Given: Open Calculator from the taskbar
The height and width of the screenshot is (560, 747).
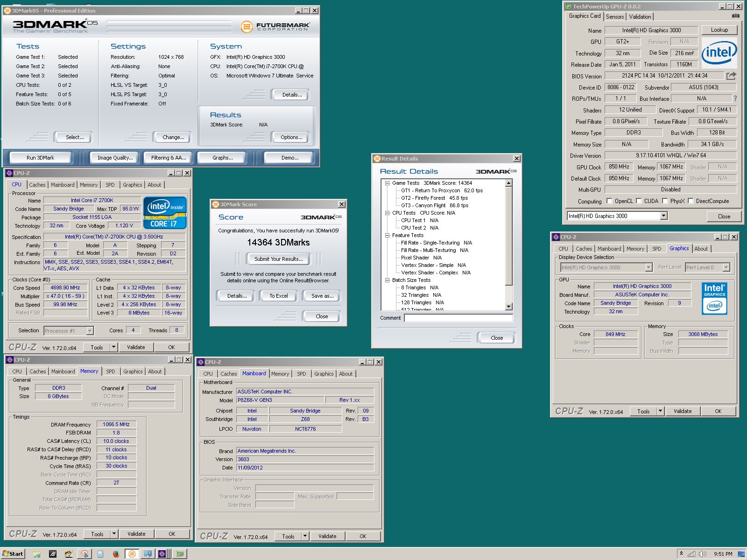Looking at the screenshot, I should (x=100, y=554).
